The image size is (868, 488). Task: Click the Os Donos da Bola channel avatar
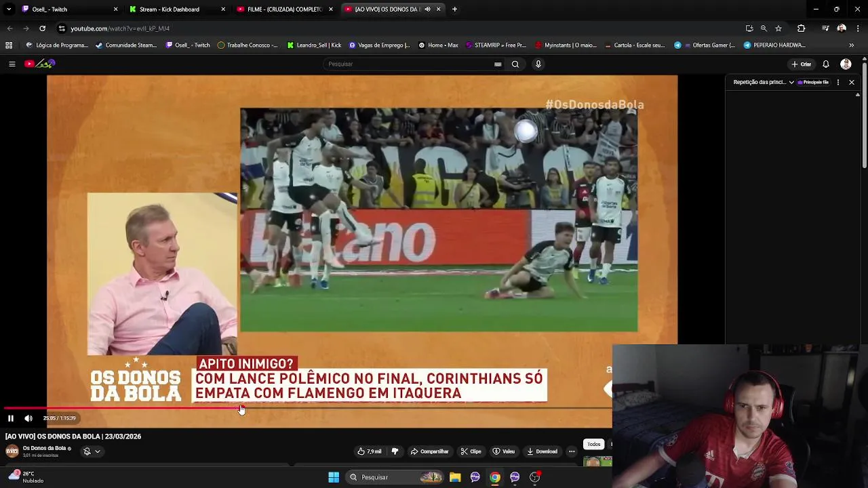pyautogui.click(x=12, y=451)
